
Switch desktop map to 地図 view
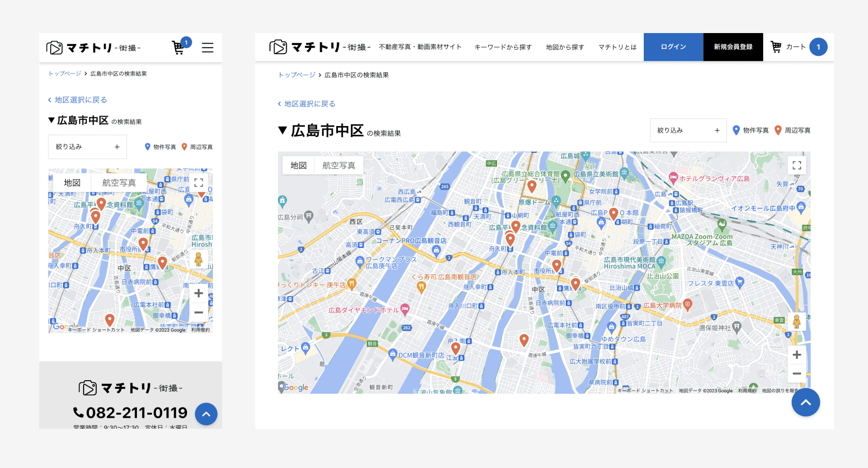point(299,165)
